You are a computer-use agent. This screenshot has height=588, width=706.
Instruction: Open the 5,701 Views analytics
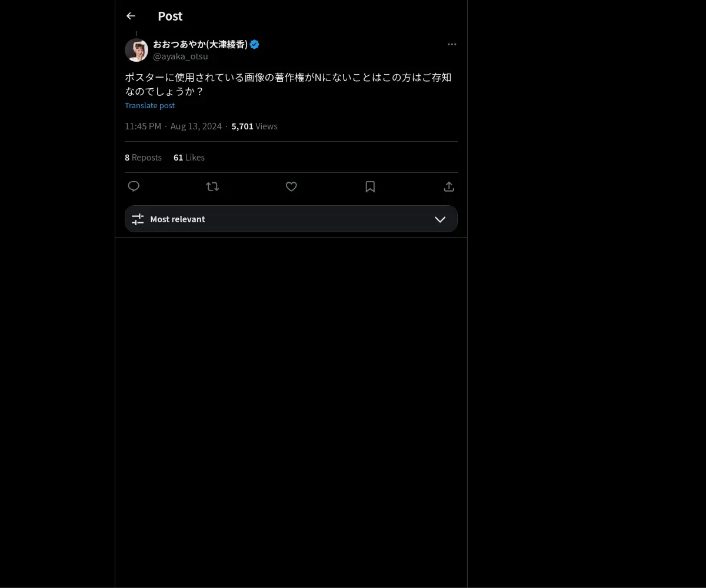[x=254, y=126]
